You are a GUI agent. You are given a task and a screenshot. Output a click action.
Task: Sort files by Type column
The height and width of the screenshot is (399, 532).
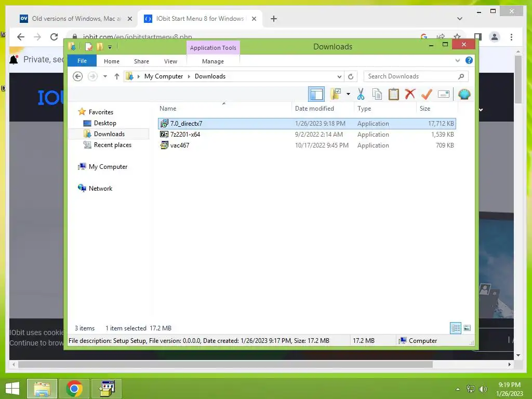click(385, 109)
